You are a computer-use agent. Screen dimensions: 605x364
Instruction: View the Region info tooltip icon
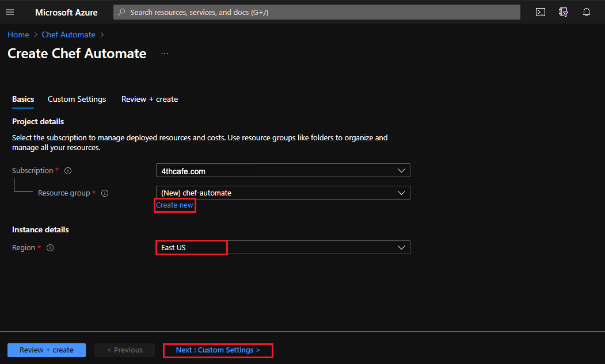(x=50, y=247)
